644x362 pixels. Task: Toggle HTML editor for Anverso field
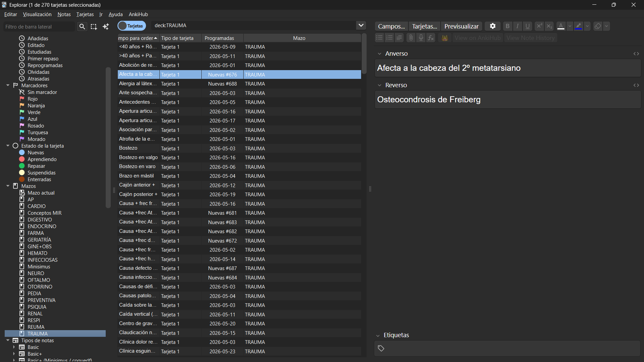(x=636, y=54)
